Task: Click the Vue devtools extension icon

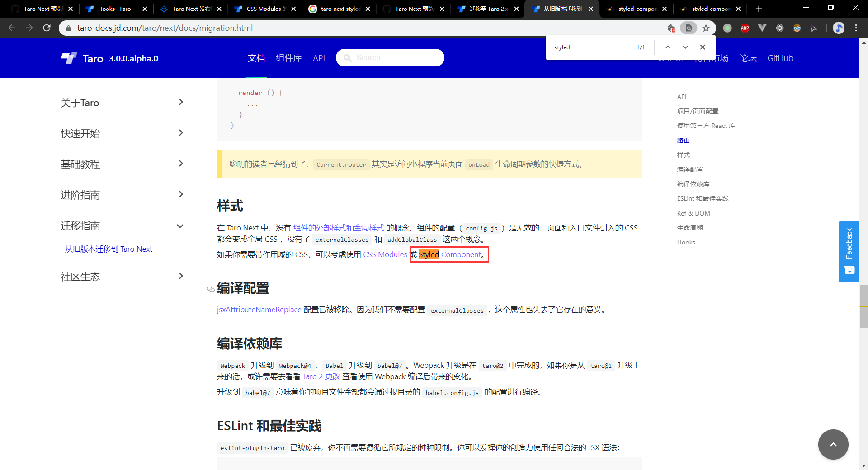Action: pos(762,28)
